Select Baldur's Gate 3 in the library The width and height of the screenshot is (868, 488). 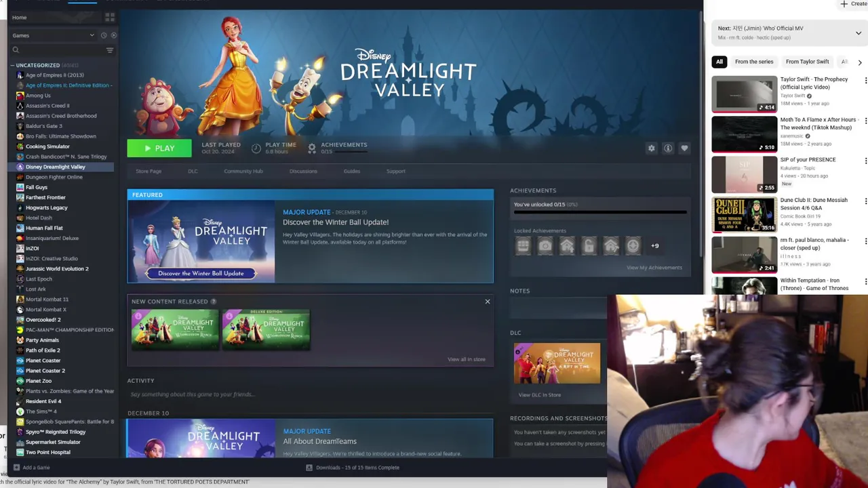[x=44, y=126]
